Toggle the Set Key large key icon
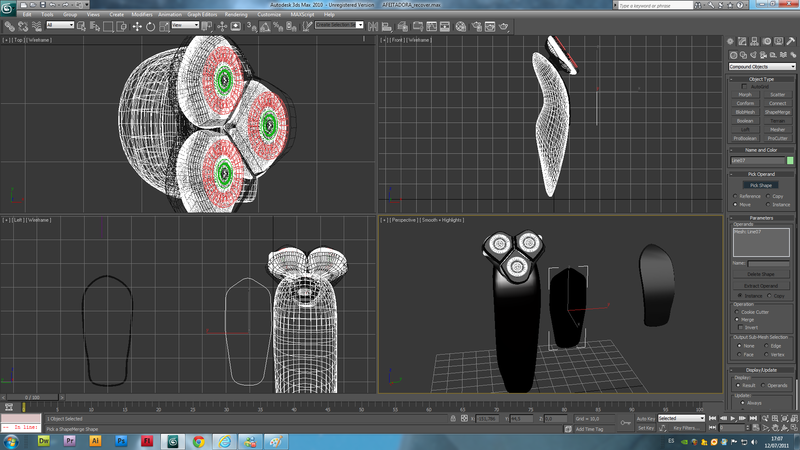800x450 pixels. point(626,422)
